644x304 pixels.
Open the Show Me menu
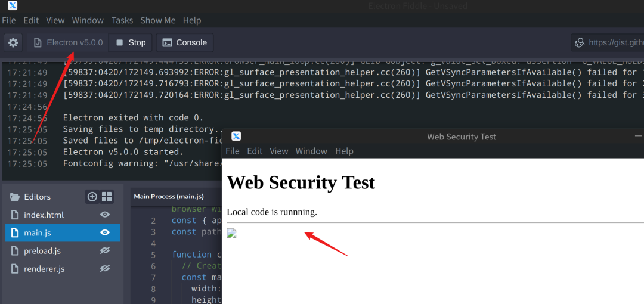(157, 20)
